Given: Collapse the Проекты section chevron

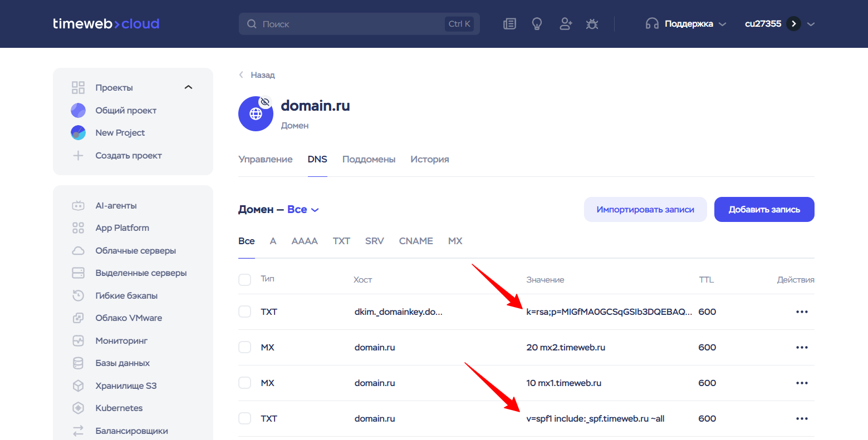Looking at the screenshot, I should [188, 87].
